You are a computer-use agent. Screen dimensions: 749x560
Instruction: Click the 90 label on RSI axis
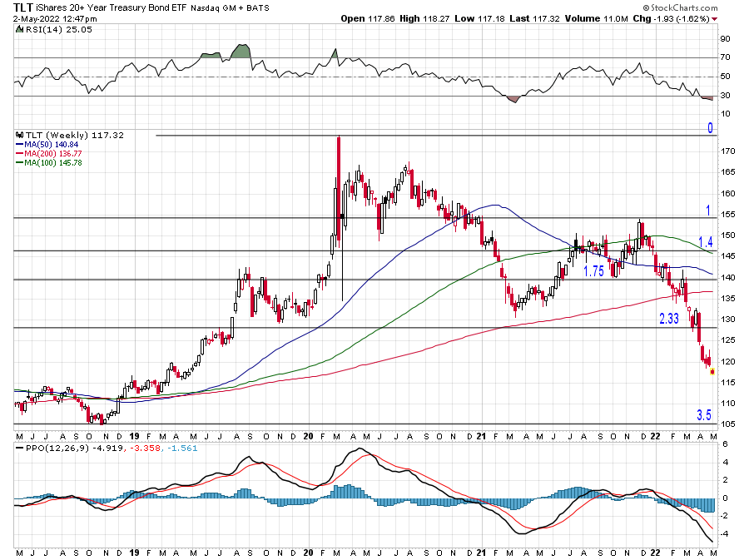click(725, 38)
